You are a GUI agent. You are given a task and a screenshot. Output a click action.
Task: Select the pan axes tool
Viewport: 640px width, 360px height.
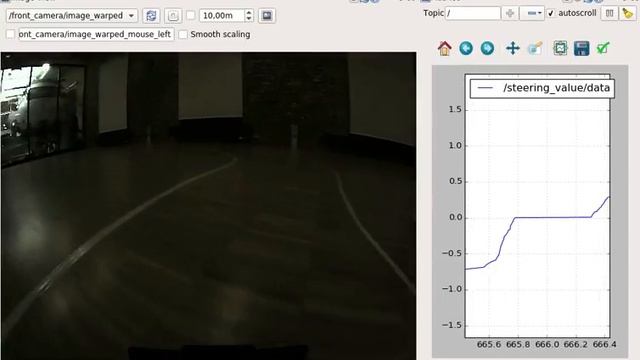pos(513,48)
